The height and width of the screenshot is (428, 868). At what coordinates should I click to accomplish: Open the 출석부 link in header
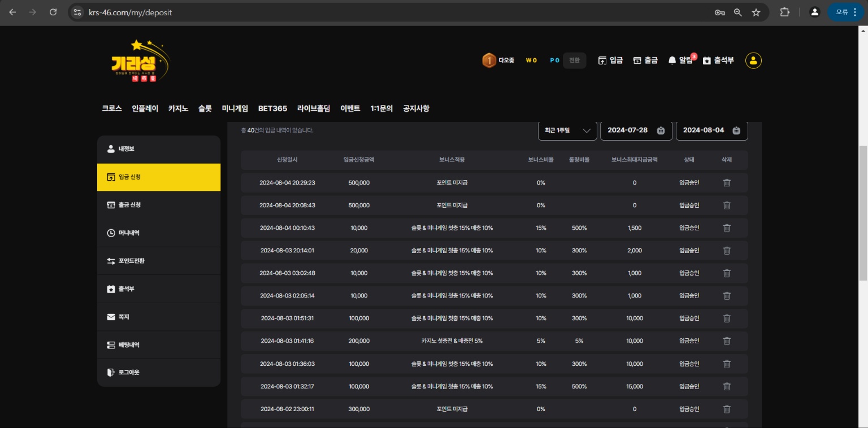point(718,60)
